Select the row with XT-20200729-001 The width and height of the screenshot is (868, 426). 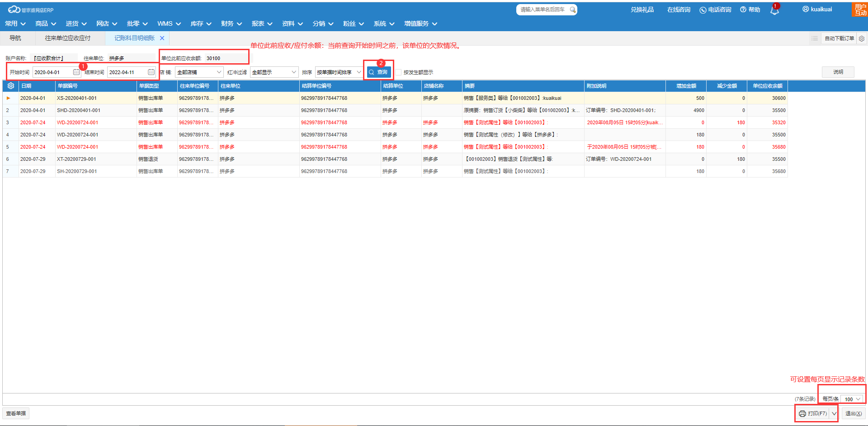point(76,159)
